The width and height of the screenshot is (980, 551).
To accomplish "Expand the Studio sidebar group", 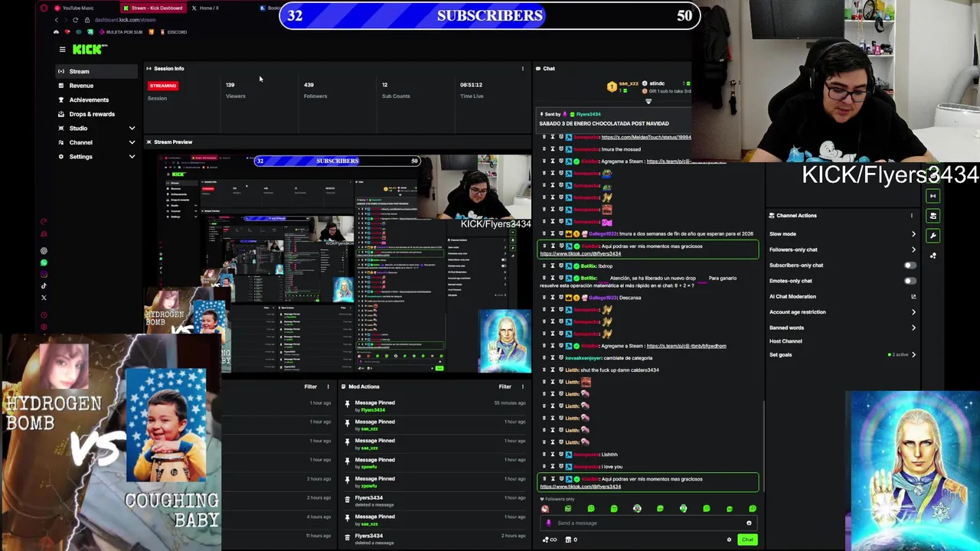I will pos(97,129).
